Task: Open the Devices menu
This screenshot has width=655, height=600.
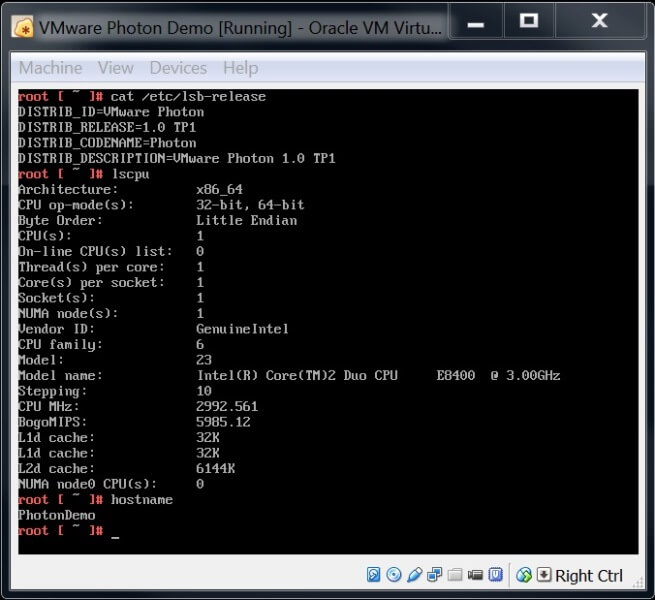Action: tap(178, 68)
